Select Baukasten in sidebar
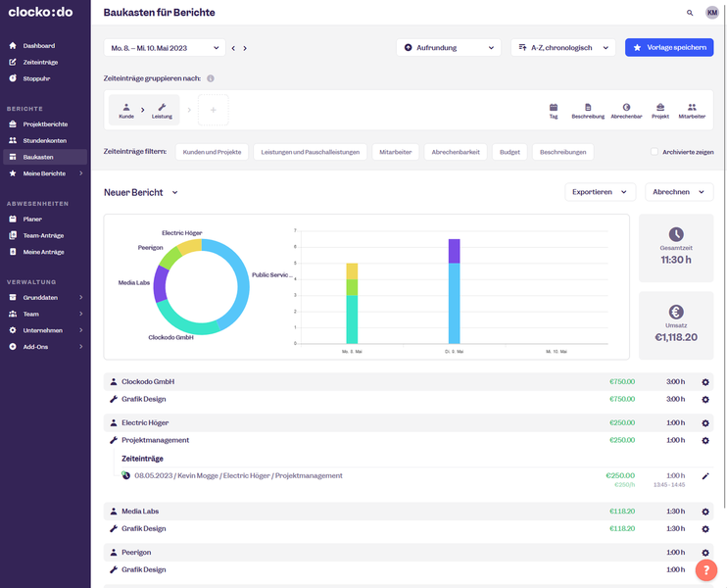Screen dimensions: 727x588 point(45,157)
